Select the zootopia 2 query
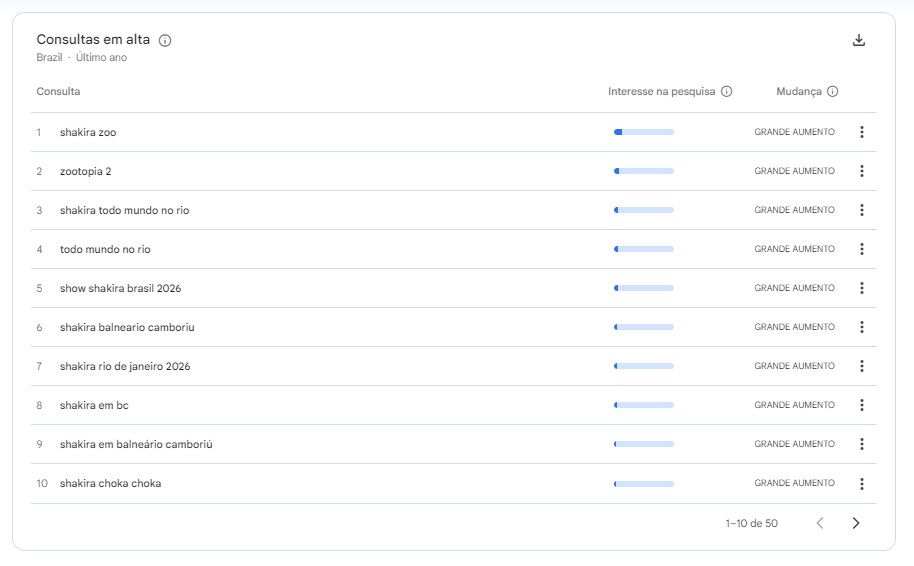Viewport: 914px width, 566px height. click(85, 171)
